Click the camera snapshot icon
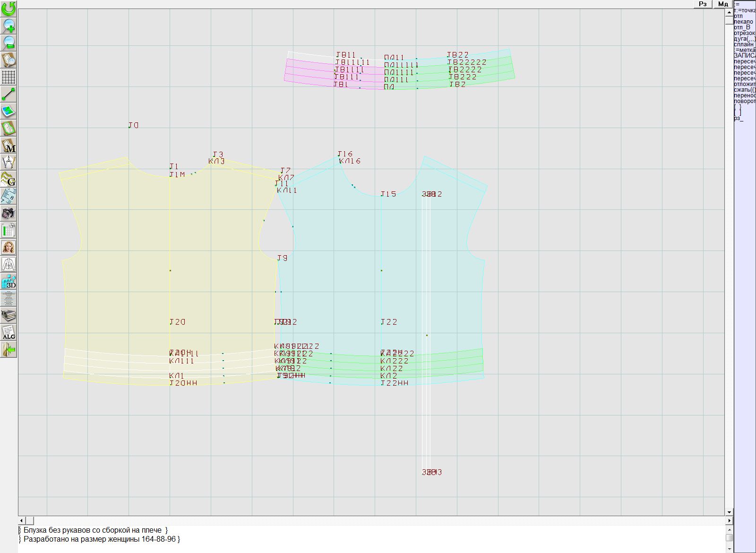This screenshot has height=553, width=756. pos(9,213)
